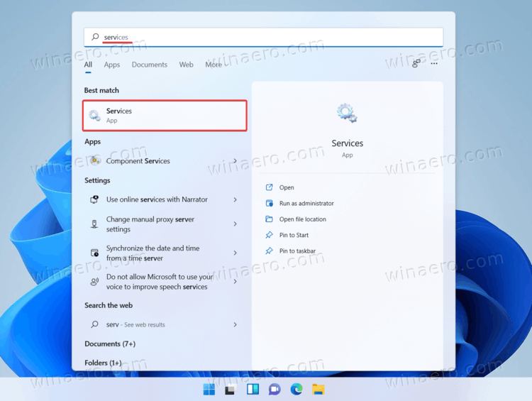Click the web search magnifier icon beside serv
The image size is (532, 401).
pyautogui.click(x=94, y=324)
